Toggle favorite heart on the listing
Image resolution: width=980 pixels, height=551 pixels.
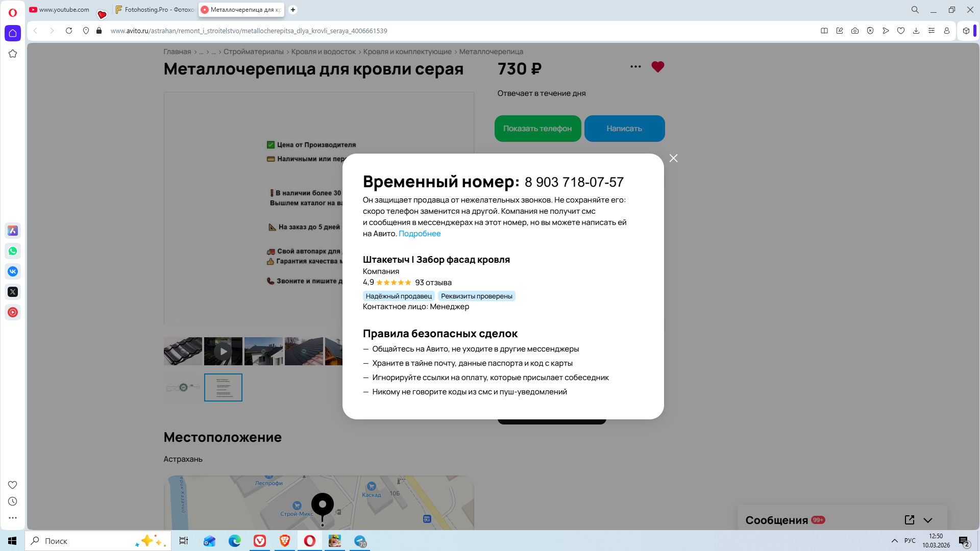click(x=657, y=67)
